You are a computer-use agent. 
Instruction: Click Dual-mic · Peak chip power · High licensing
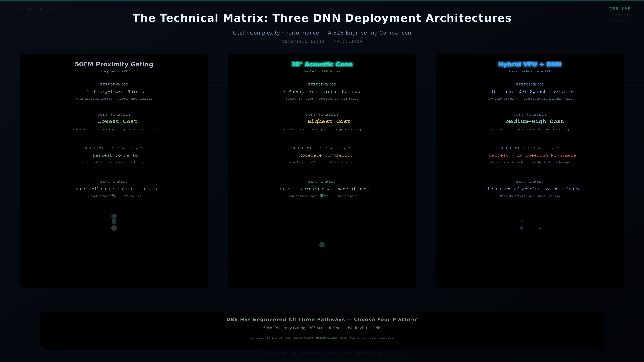coord(322,129)
